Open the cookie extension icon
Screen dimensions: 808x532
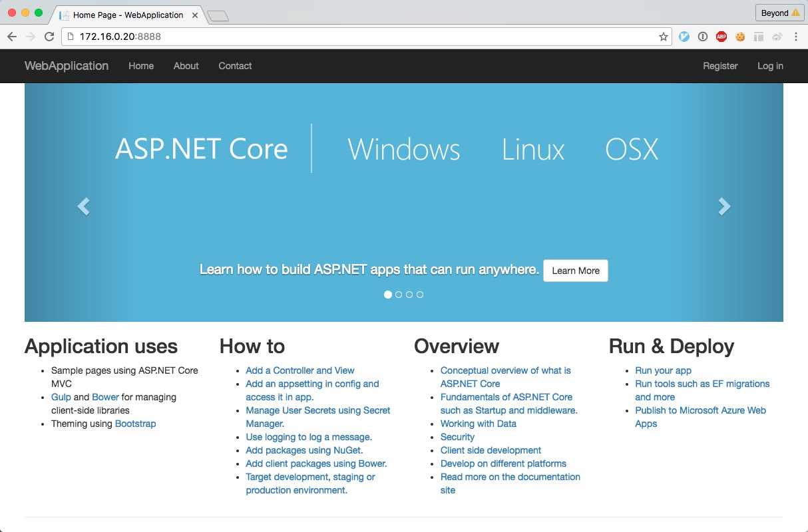tap(740, 37)
